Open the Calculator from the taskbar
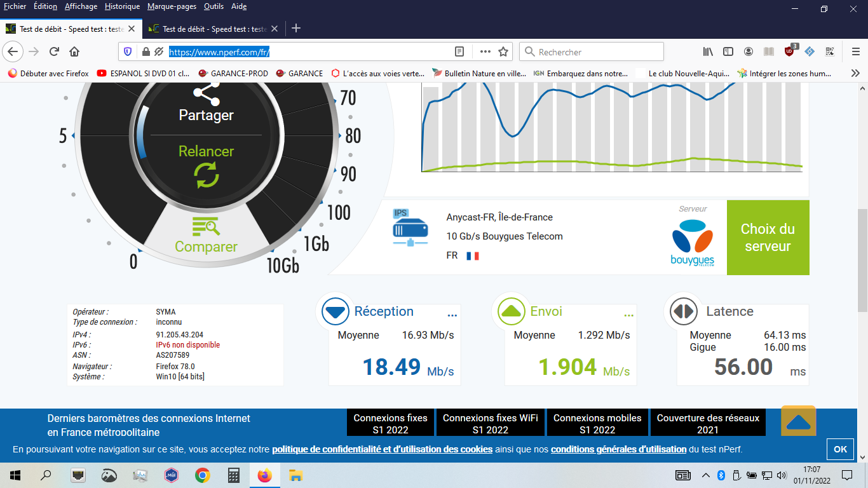 tap(234, 475)
